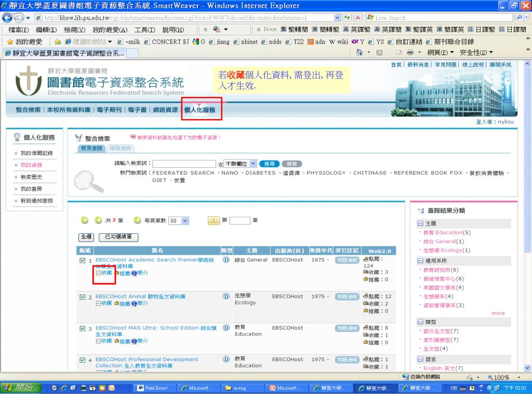This screenshot has height=399, width=532.
Task: Click 收藏 icon under EBSCOHost Animal
Action: (x=98, y=303)
